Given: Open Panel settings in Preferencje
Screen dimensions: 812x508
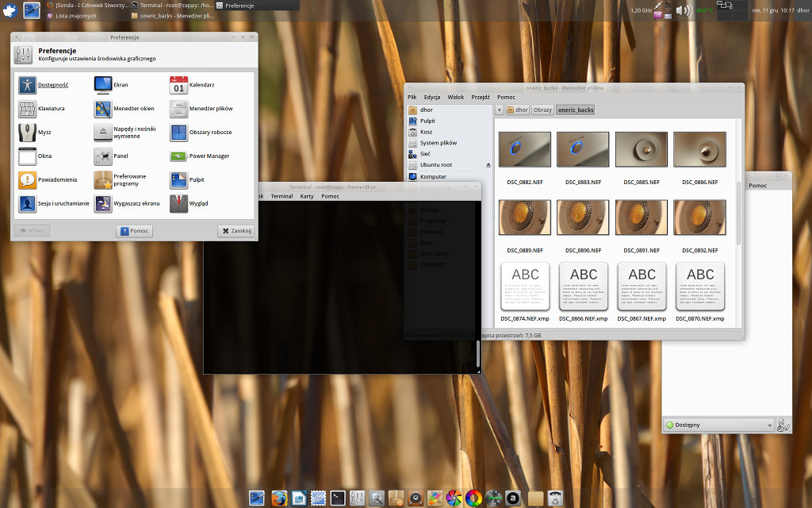Looking at the screenshot, I should click(x=111, y=156).
